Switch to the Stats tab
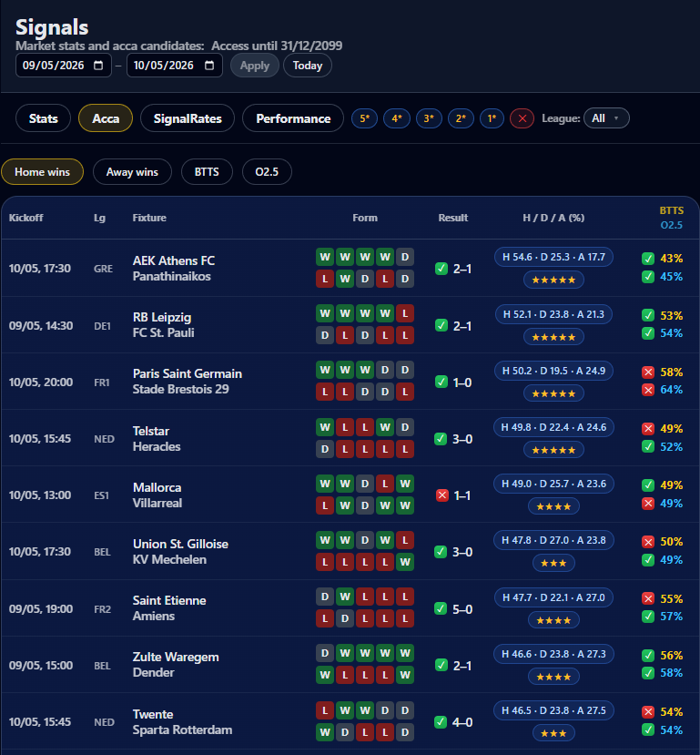 pos(44,118)
